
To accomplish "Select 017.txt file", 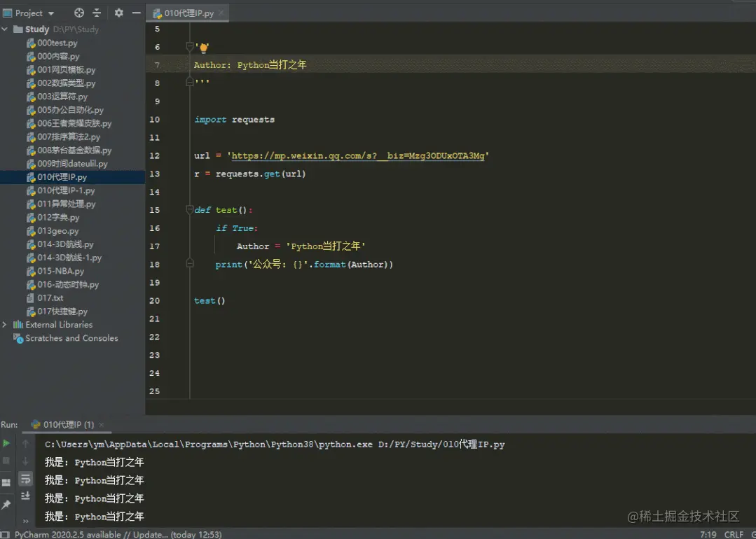I will pos(50,298).
